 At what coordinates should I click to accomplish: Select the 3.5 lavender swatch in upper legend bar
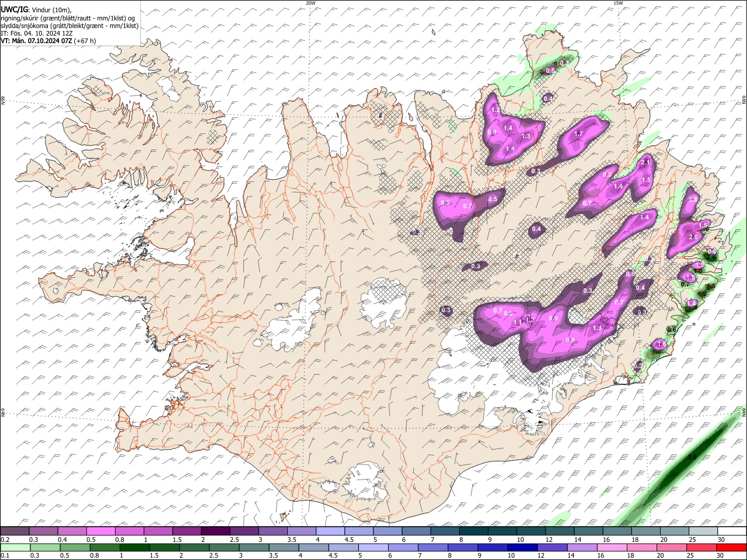pyautogui.click(x=302, y=531)
